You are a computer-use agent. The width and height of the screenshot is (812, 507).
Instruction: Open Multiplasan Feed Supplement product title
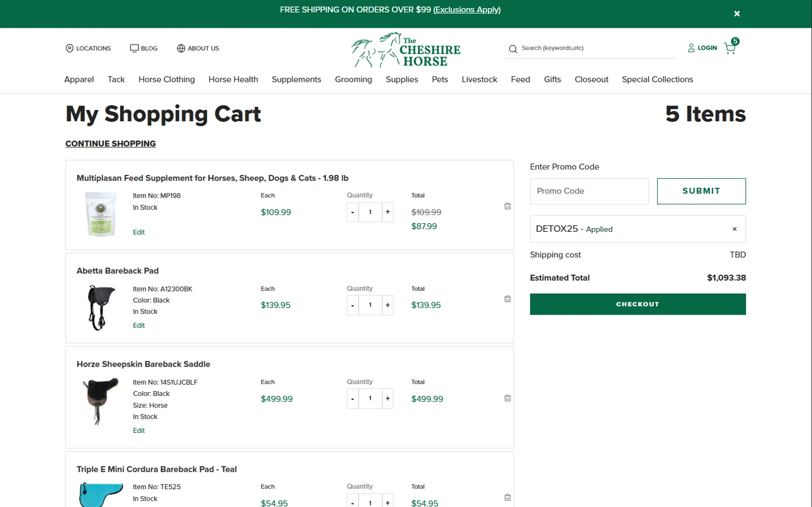(x=212, y=178)
